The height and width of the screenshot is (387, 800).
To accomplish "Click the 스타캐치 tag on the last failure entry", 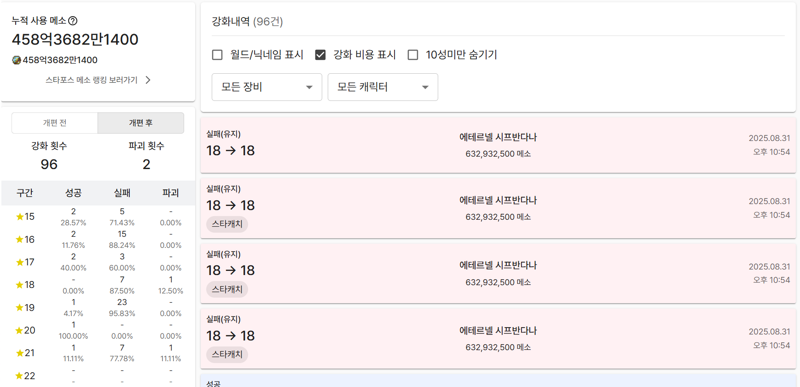I will (227, 354).
